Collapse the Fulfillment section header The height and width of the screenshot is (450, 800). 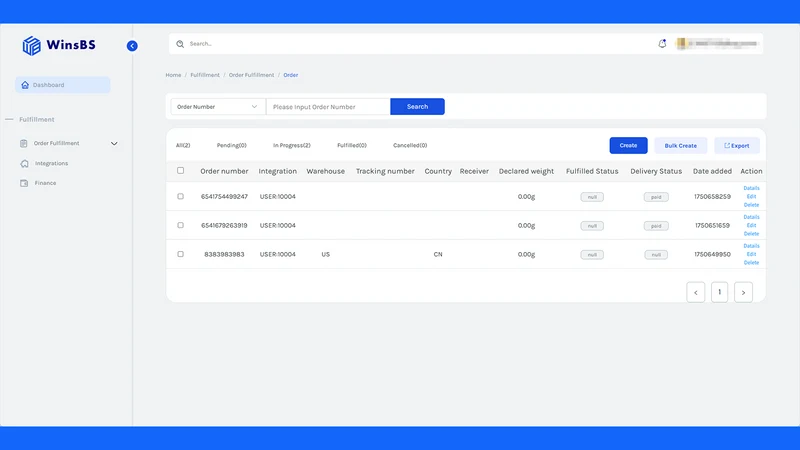(37, 119)
